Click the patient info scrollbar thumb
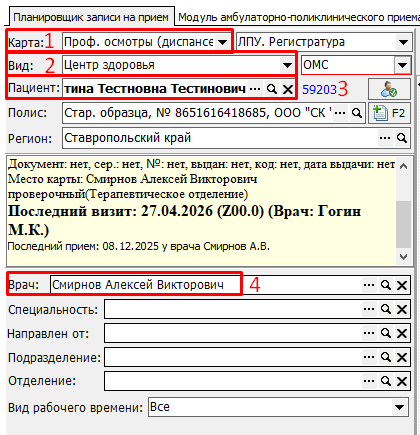The height and width of the screenshot is (435, 420). [403, 225]
